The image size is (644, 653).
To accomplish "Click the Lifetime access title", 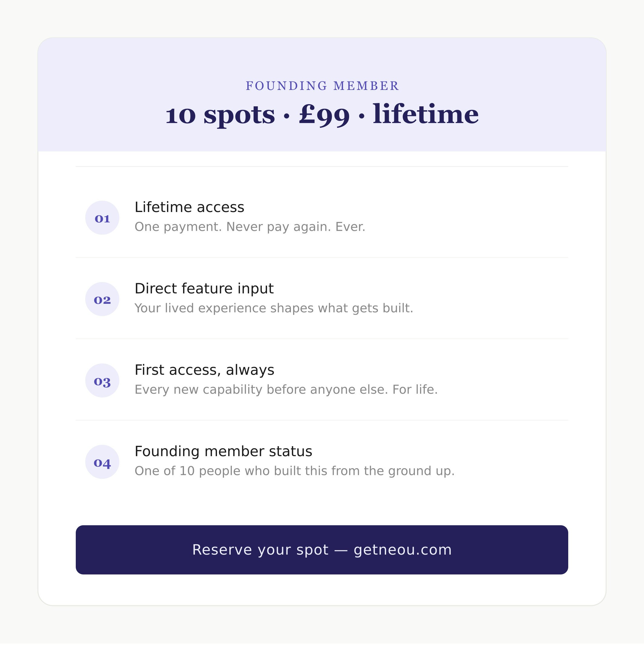I will click(x=189, y=207).
